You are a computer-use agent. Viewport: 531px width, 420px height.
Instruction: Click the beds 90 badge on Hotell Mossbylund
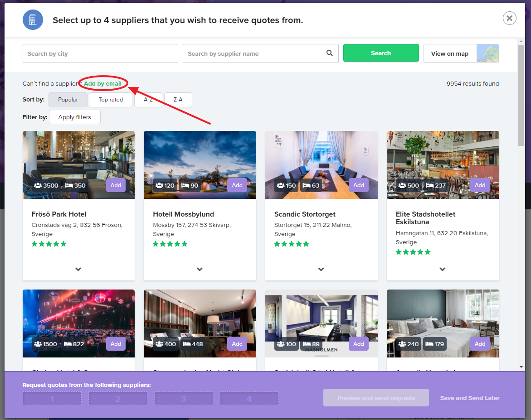(190, 185)
